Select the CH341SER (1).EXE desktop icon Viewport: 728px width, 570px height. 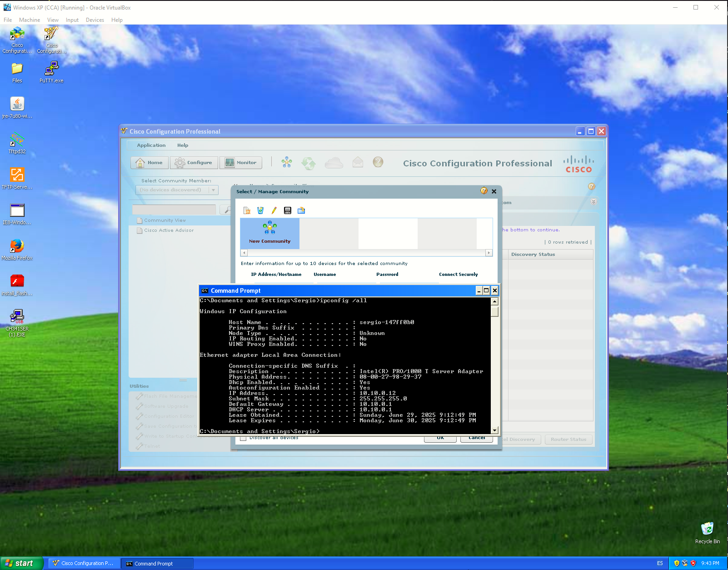coord(17,323)
